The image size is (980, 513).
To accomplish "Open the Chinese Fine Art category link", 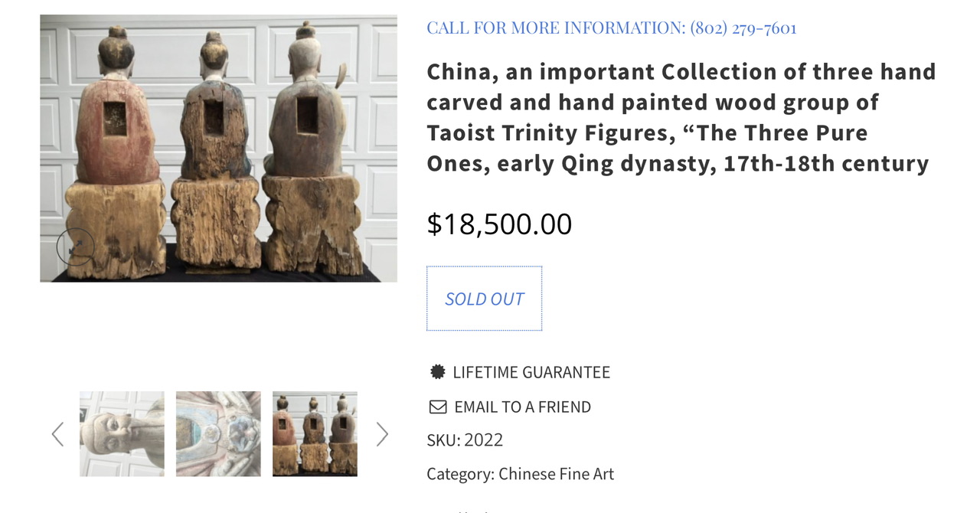I will click(x=556, y=474).
